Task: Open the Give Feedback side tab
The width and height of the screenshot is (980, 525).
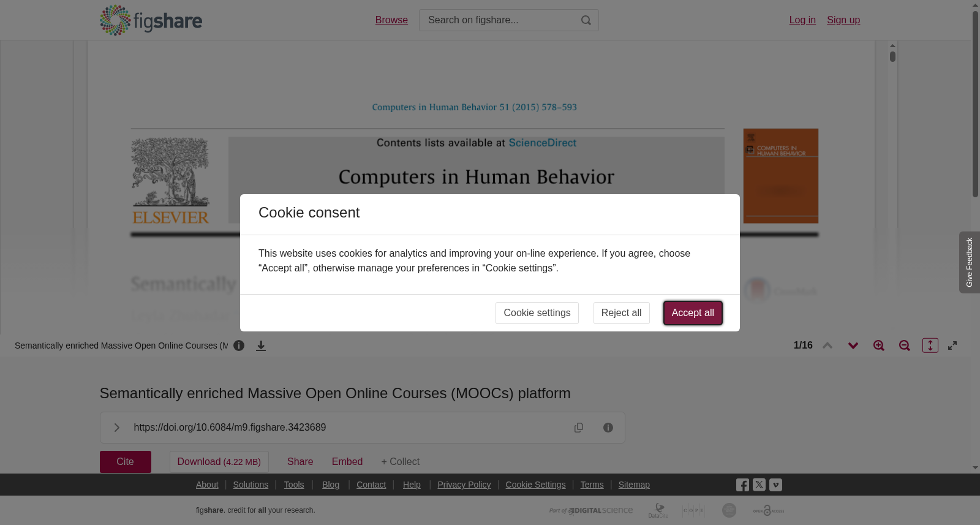Action: click(970, 262)
